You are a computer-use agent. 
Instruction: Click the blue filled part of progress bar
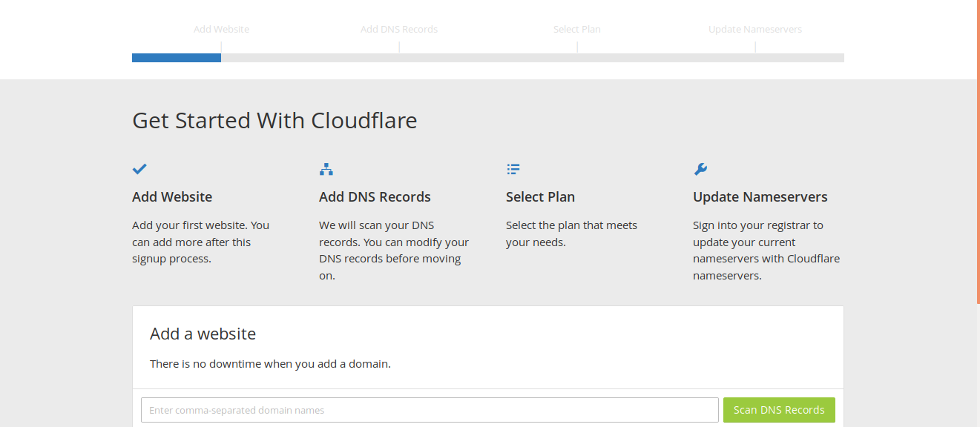pyautogui.click(x=177, y=58)
